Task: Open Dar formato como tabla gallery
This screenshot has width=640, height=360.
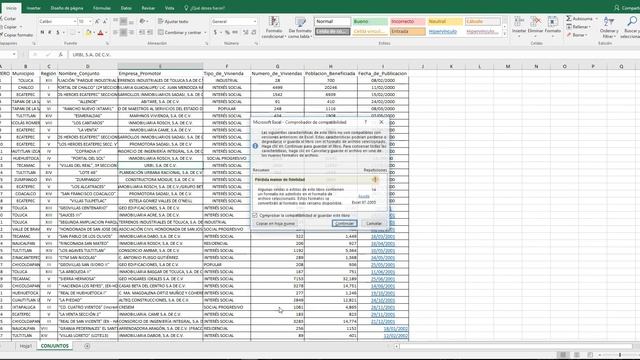Action: click(300, 28)
